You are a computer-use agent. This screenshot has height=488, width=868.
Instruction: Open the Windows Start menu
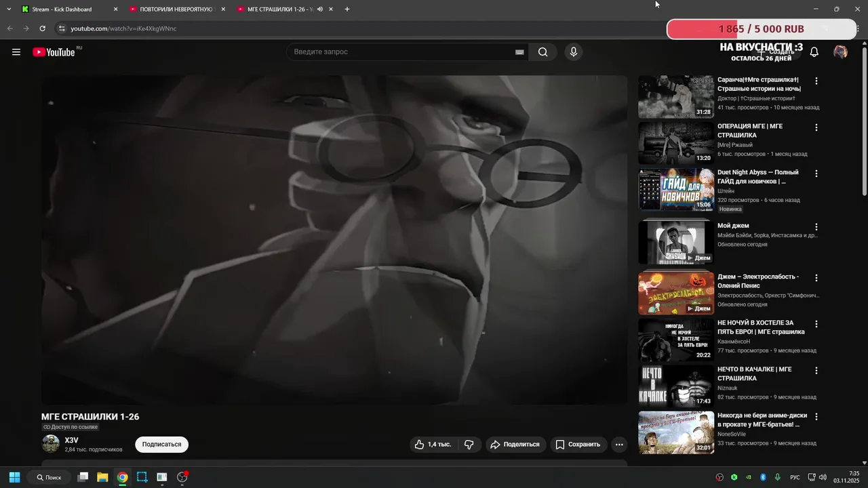pyautogui.click(x=14, y=477)
